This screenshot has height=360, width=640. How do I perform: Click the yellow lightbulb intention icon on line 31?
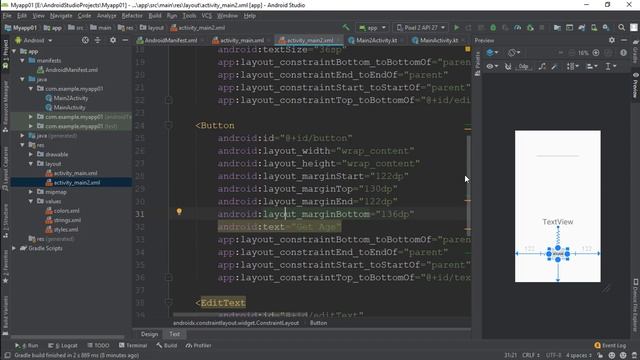point(179,211)
